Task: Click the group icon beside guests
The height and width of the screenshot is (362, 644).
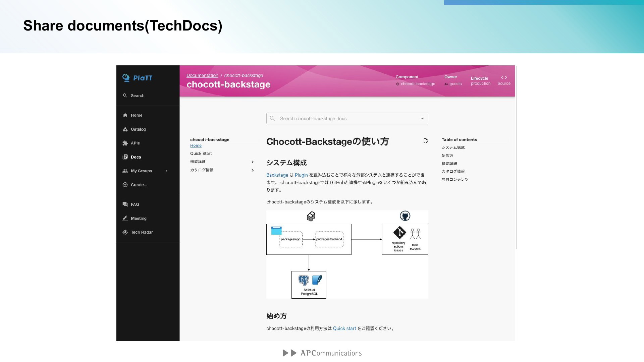Action: [446, 84]
